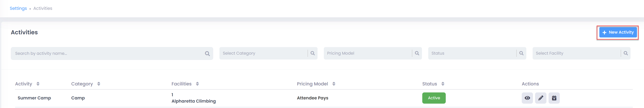Click search icon in Select Category field
This screenshot has width=644, height=108.
(312, 53)
